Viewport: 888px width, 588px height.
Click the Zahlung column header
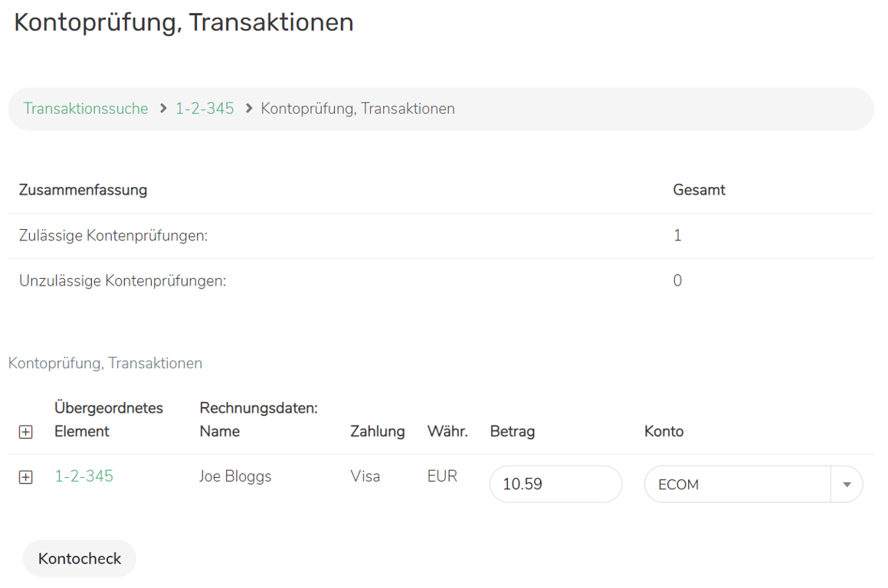377,431
